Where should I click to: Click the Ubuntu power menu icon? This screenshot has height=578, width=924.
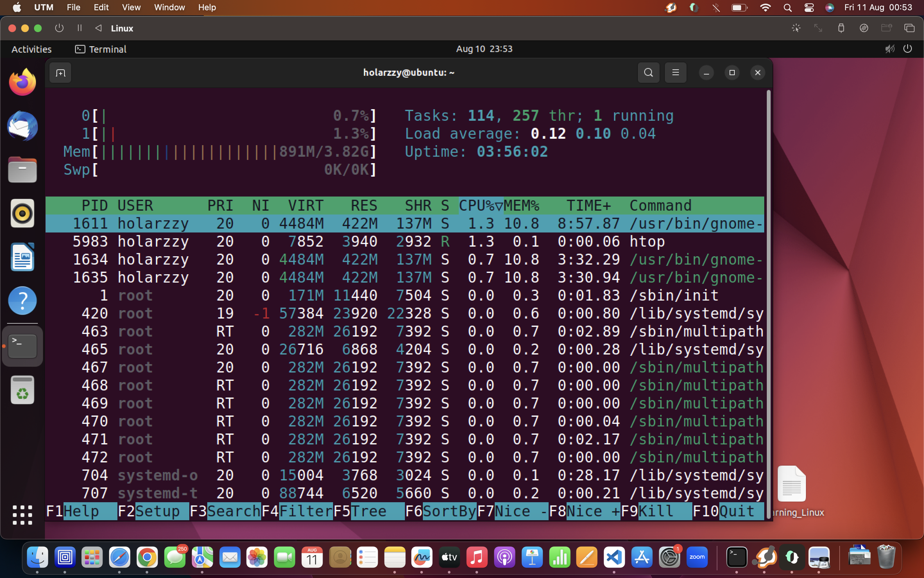[x=908, y=49]
